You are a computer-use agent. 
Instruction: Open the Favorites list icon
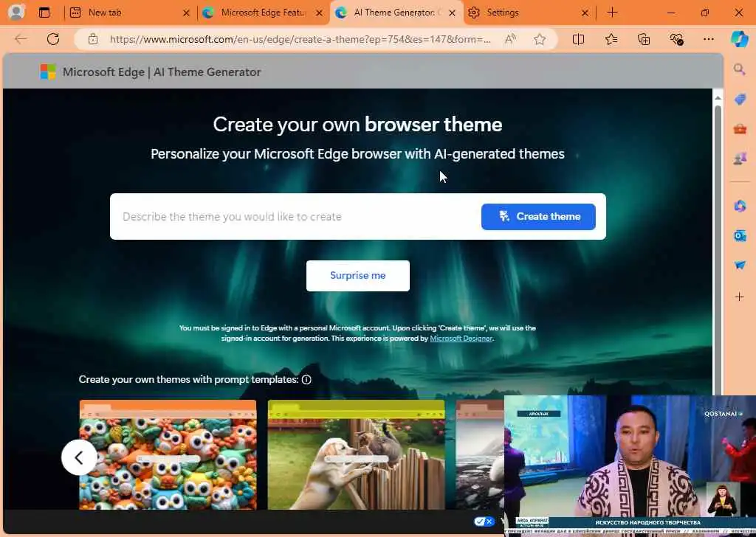pos(611,40)
